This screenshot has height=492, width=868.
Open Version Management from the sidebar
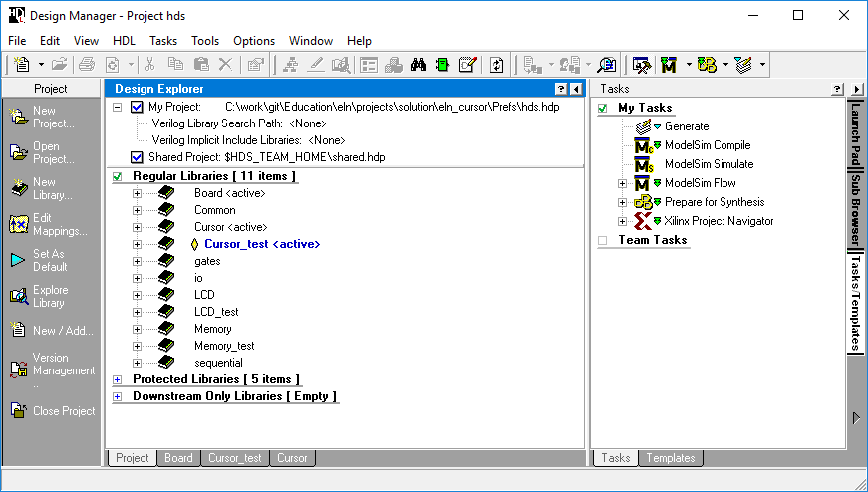pyautogui.click(x=18, y=369)
